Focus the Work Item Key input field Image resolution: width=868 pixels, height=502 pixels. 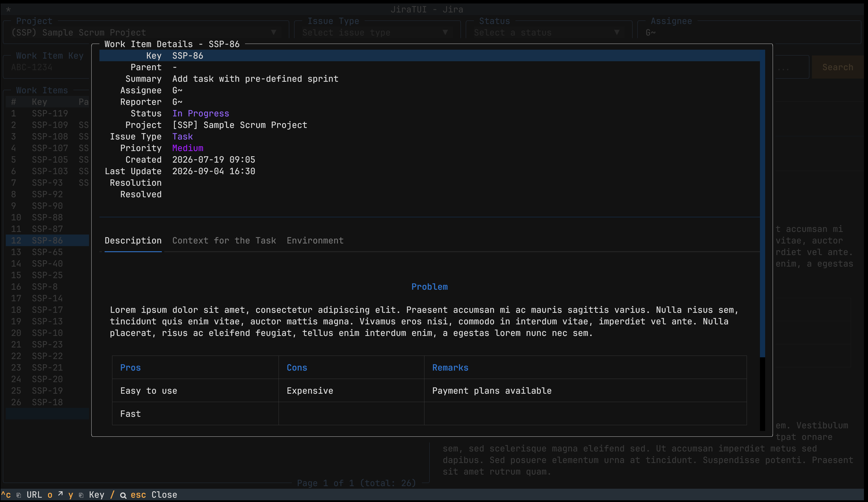[x=47, y=67]
